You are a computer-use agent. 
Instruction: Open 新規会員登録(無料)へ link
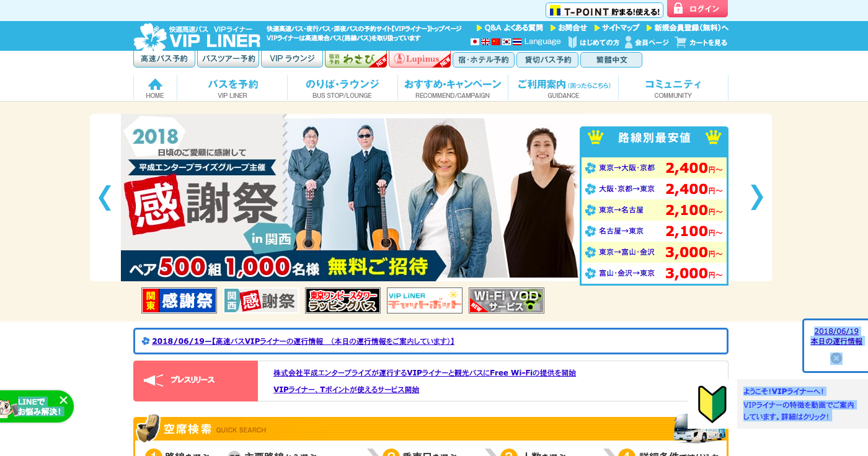tap(687, 28)
